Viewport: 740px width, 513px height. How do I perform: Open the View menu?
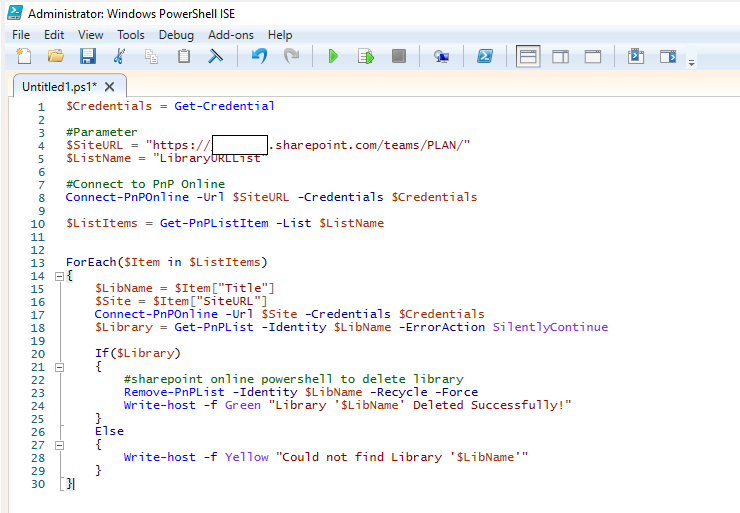(91, 35)
